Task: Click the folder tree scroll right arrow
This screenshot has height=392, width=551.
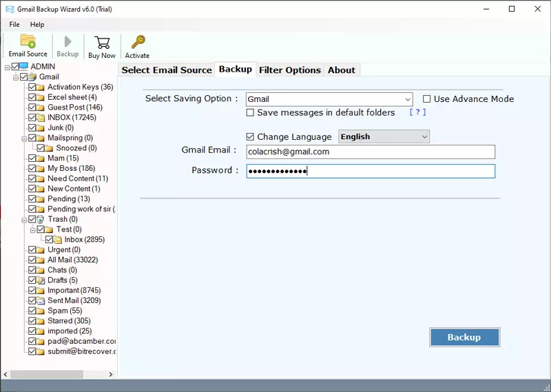Action: (x=111, y=374)
